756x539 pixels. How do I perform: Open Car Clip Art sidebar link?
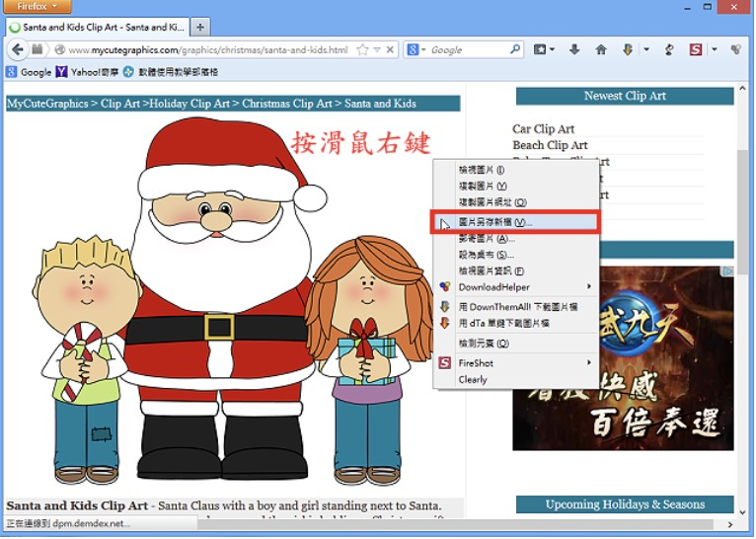(x=544, y=128)
